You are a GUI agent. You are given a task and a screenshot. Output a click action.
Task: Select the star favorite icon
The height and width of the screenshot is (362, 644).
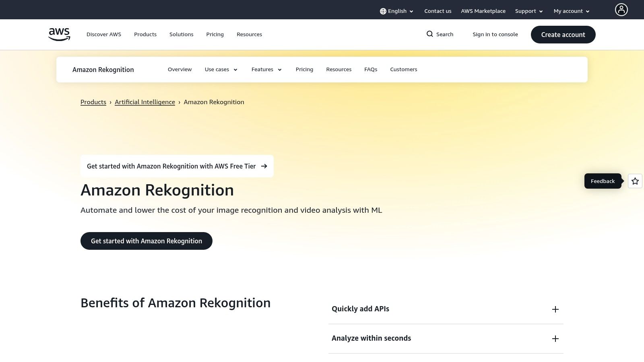coord(635,181)
